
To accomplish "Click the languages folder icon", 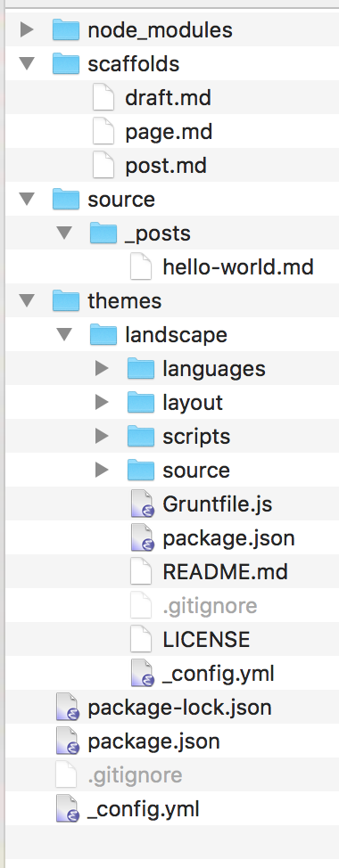I will pyautogui.click(x=141, y=368).
